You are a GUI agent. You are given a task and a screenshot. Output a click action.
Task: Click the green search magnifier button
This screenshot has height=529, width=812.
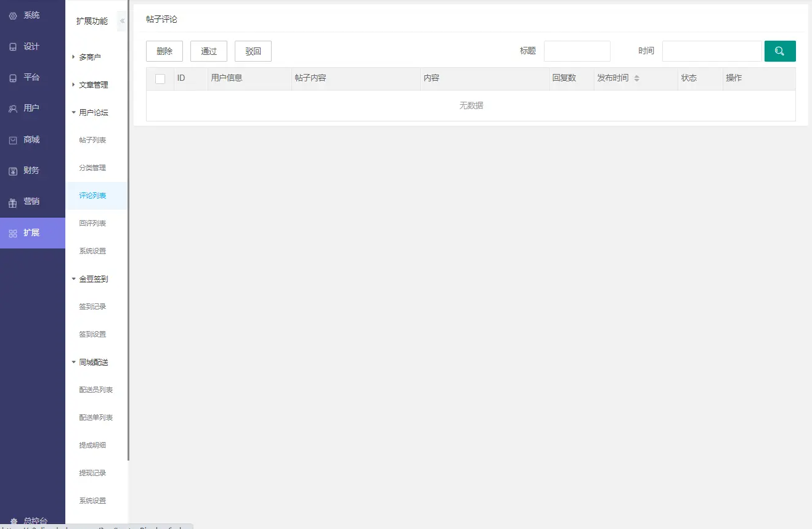pyautogui.click(x=780, y=51)
